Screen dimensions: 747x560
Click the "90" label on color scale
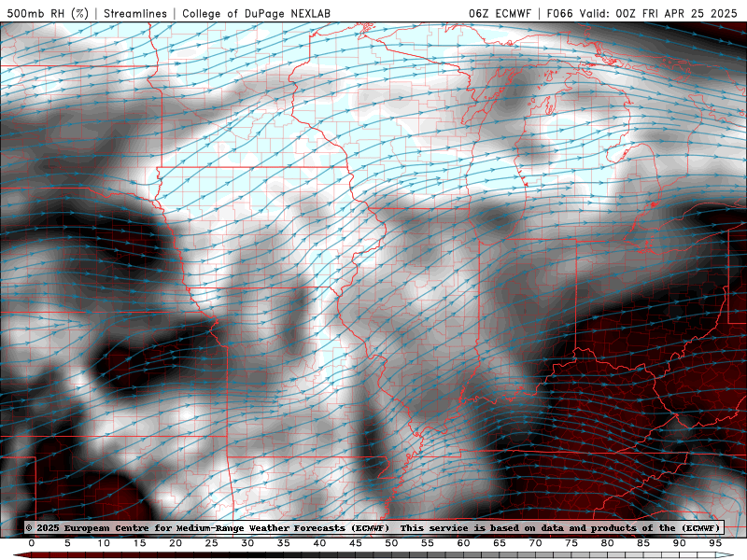[x=680, y=543]
